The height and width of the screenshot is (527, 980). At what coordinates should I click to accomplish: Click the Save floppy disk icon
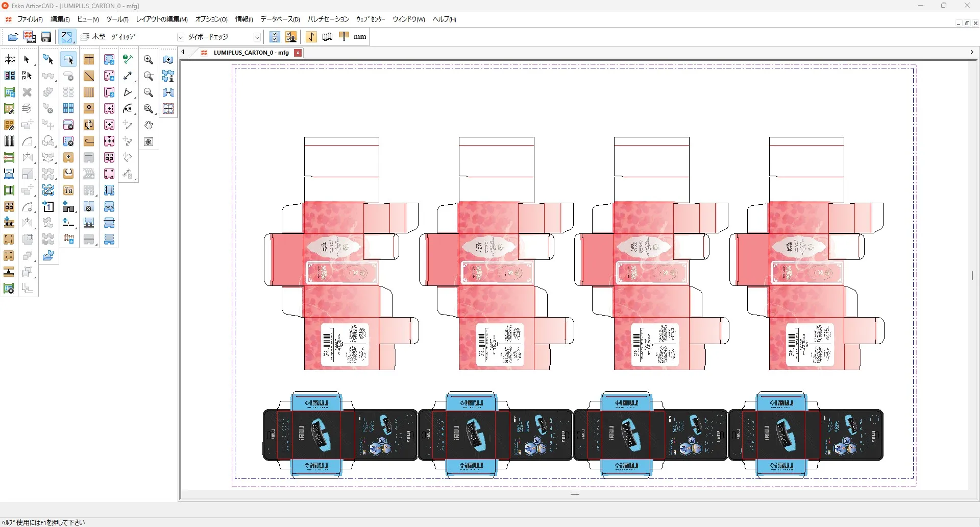coord(46,37)
